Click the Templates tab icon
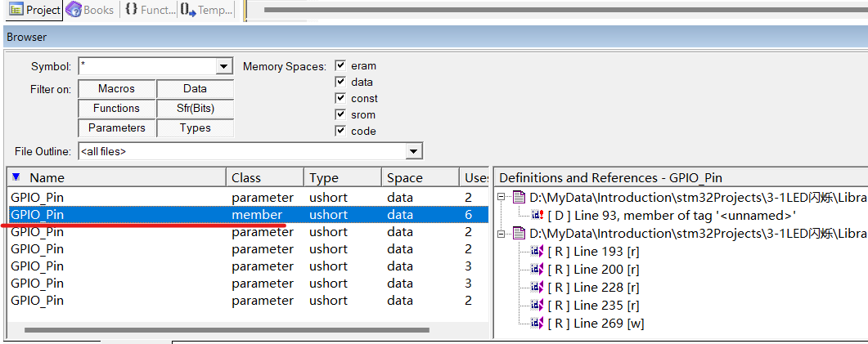Image resolution: width=868 pixels, height=344 pixels. pos(187,10)
